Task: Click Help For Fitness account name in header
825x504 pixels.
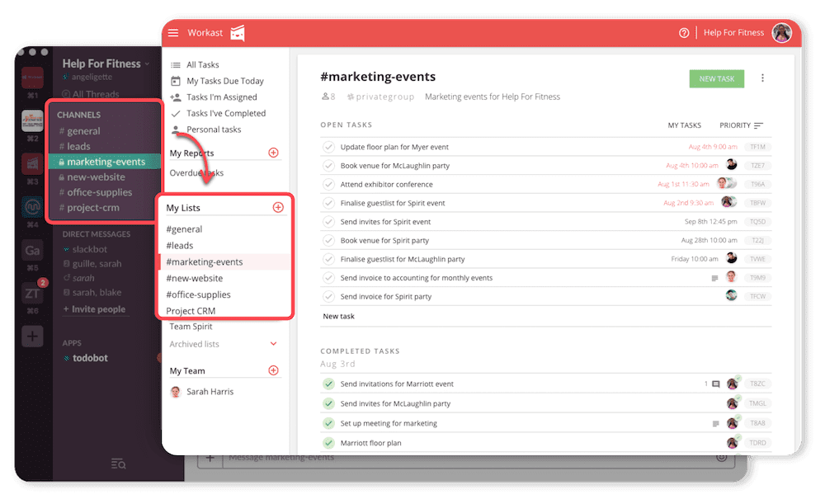Action: (x=733, y=33)
